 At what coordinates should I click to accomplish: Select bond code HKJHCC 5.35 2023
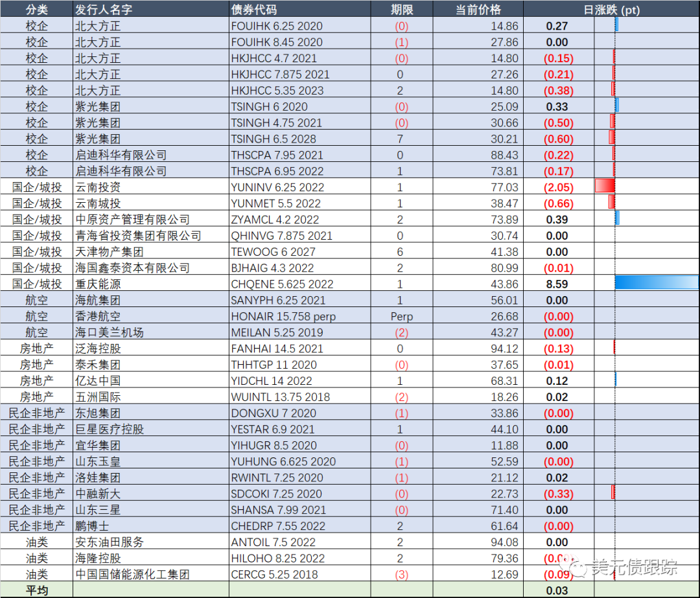(x=277, y=90)
